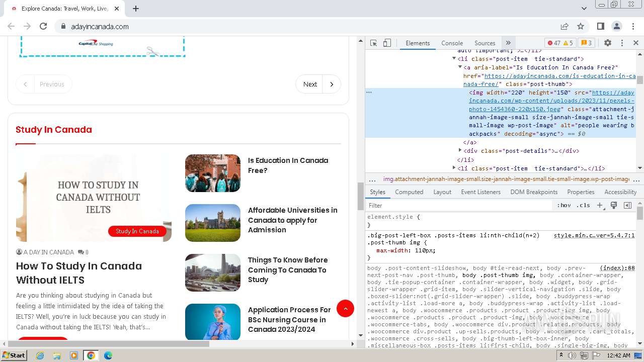Expand the last li post-item node
The width and height of the screenshot is (644, 362).
coord(454,168)
